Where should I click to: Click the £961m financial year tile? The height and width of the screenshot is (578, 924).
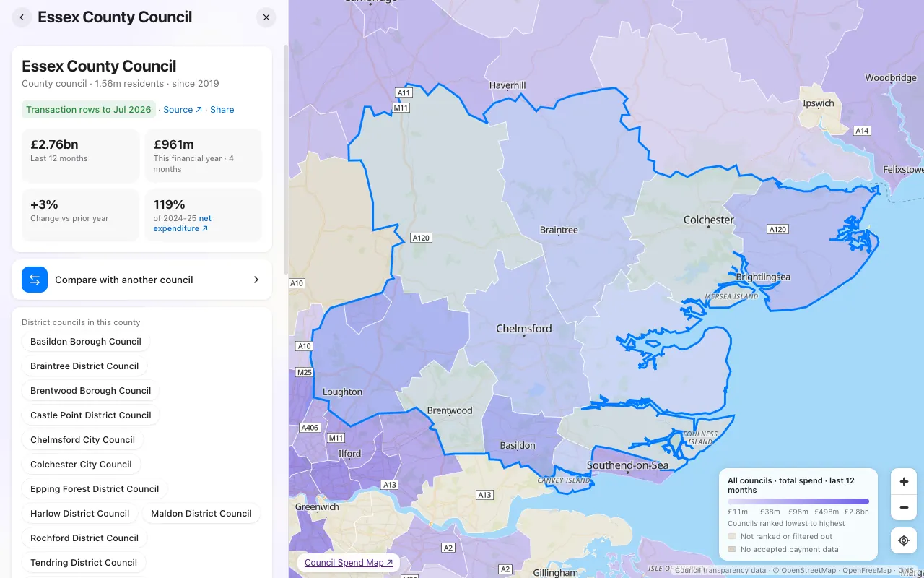click(x=204, y=156)
